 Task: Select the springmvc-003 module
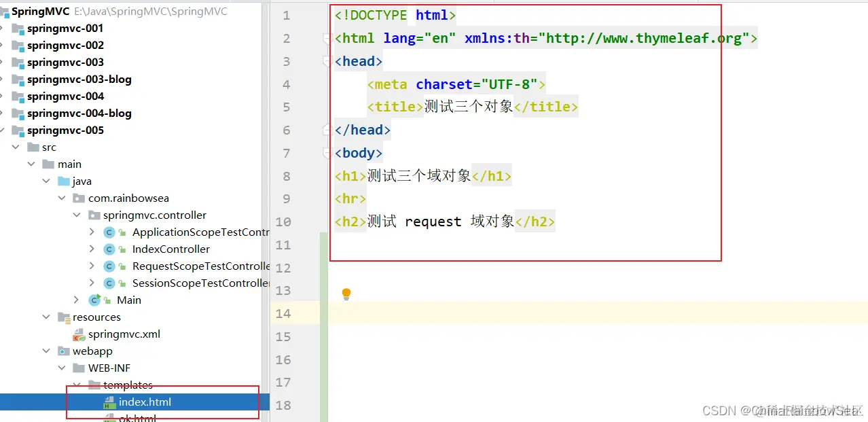tap(65, 63)
